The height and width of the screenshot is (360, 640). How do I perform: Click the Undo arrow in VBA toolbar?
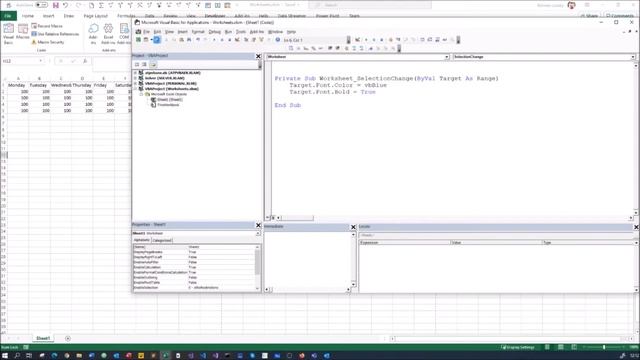click(x=198, y=40)
